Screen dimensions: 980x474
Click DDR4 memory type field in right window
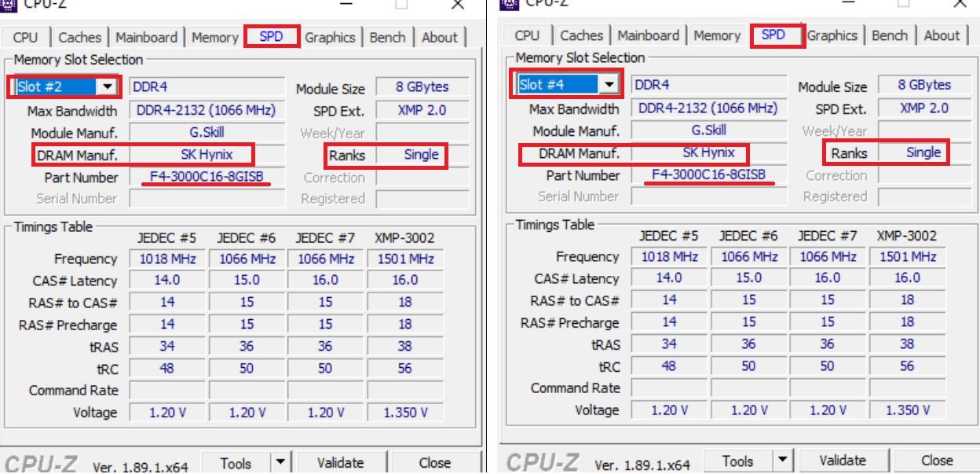(709, 84)
